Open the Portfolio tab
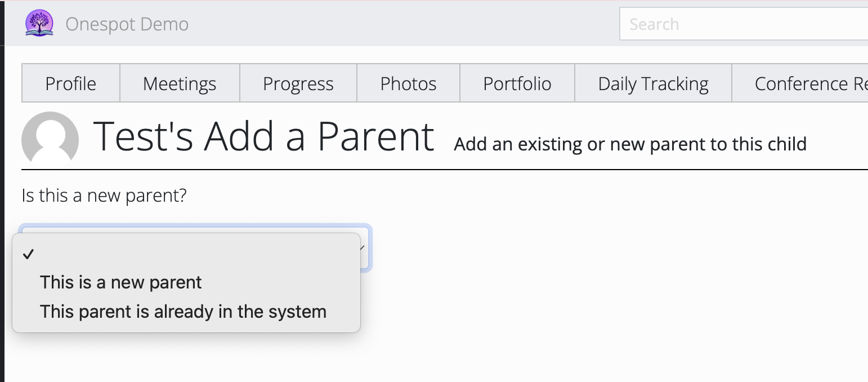This screenshot has height=382, width=868. point(517,83)
